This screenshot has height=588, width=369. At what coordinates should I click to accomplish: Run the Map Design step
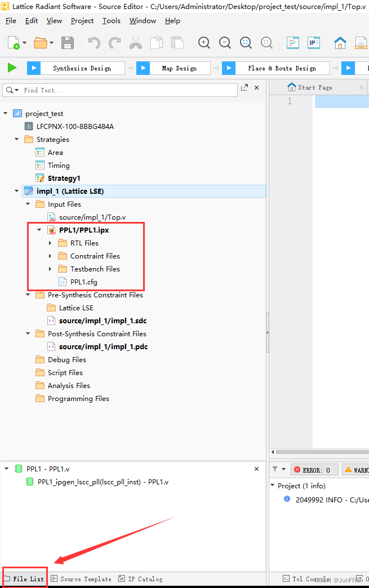point(174,68)
